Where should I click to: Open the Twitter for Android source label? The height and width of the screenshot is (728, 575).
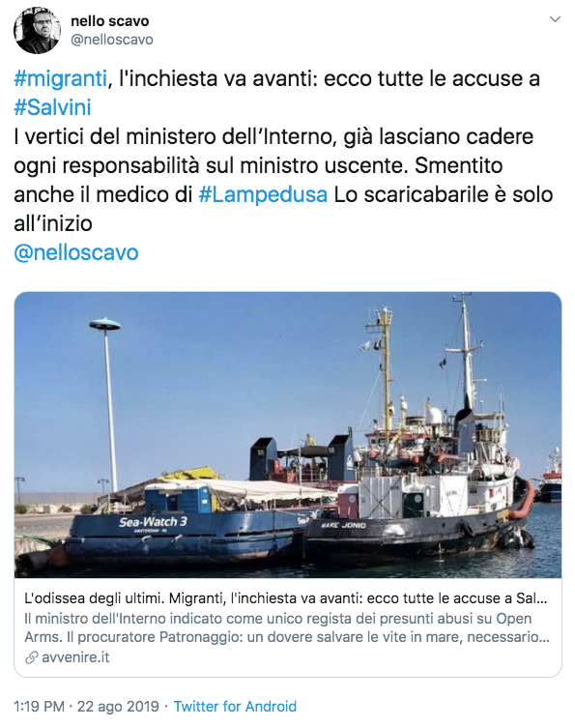pos(235,707)
